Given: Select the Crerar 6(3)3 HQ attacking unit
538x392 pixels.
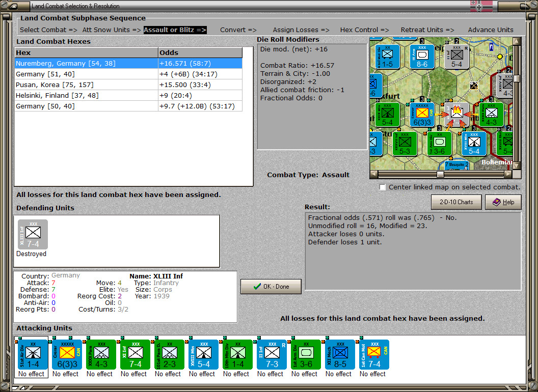Looking at the screenshot, I should click(67, 355).
